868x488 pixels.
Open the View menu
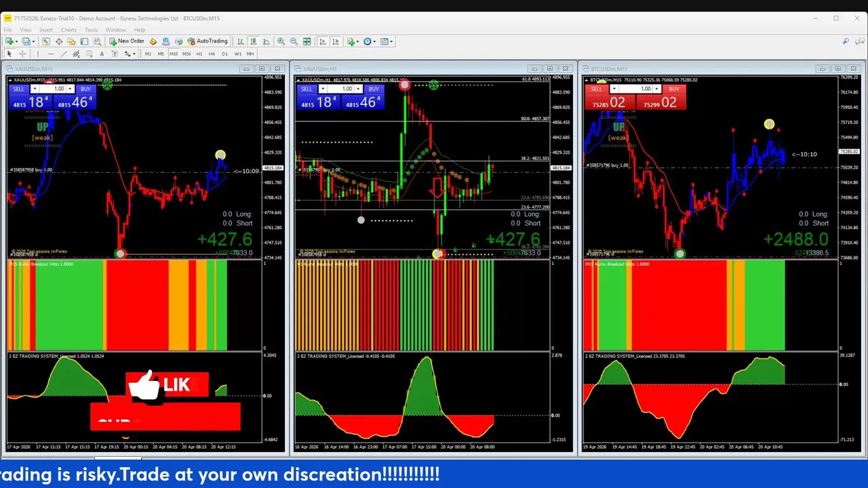point(26,30)
